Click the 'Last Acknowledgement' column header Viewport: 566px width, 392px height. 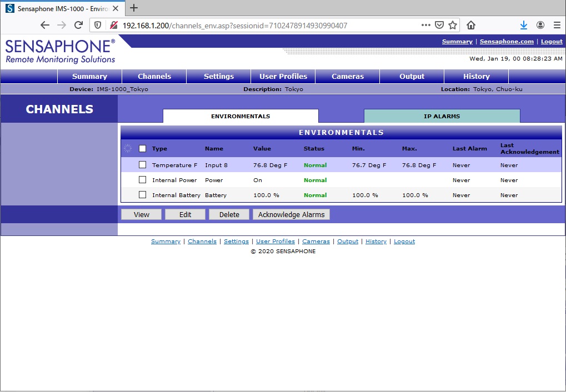coord(529,148)
